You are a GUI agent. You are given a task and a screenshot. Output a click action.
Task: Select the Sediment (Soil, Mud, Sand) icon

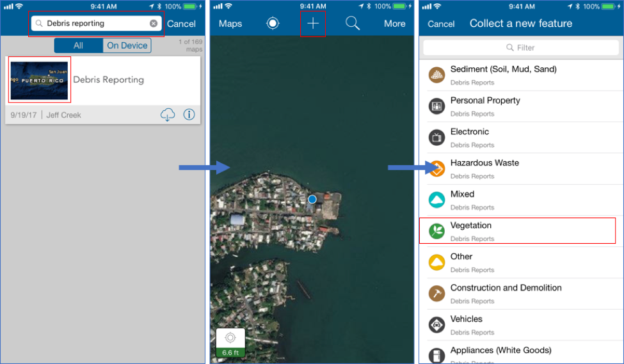coord(436,75)
